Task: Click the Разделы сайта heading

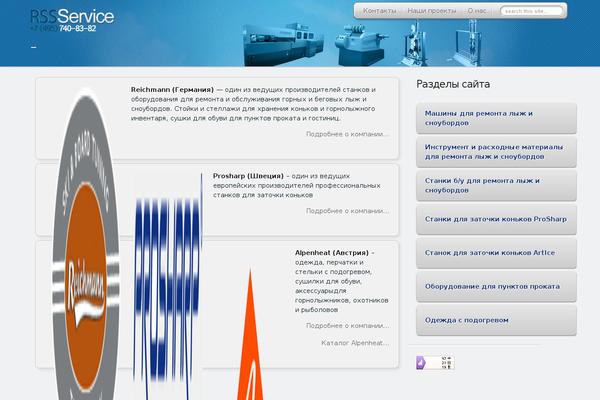Action: [x=453, y=84]
